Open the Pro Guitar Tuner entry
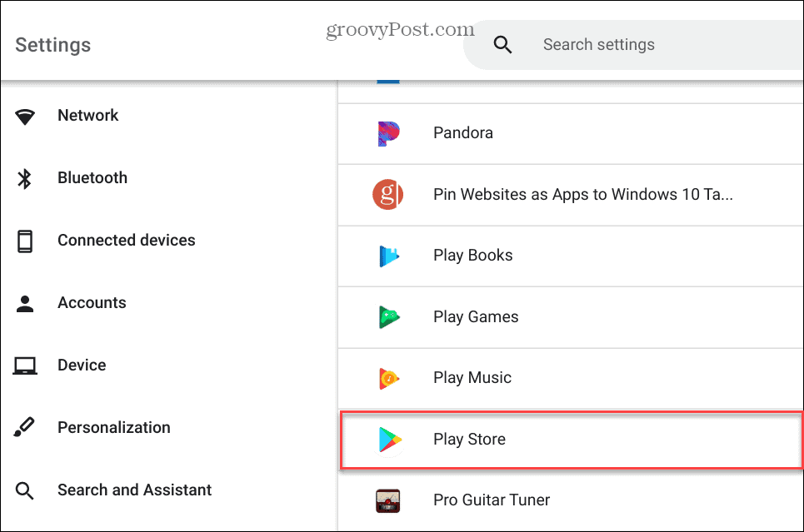Image resolution: width=804 pixels, height=532 pixels. point(571,500)
